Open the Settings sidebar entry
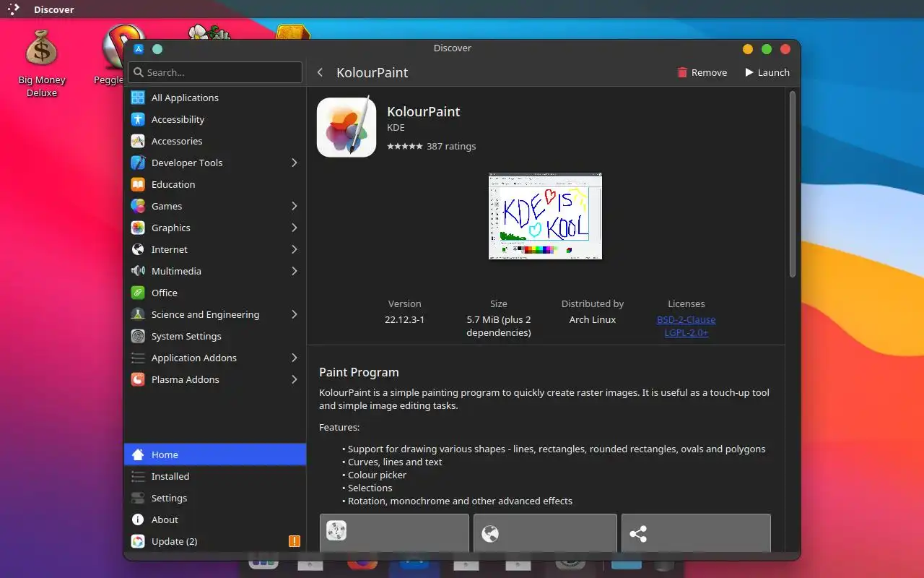 [215, 498]
